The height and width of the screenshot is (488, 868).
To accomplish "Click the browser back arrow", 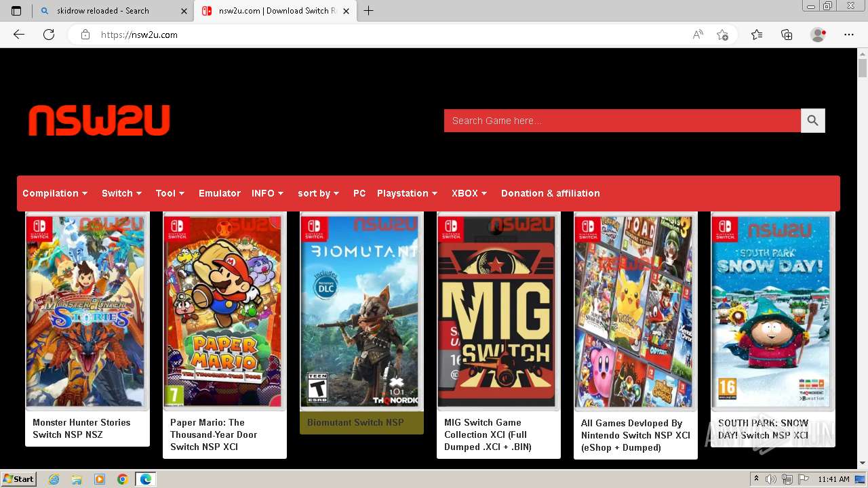I will (19, 35).
